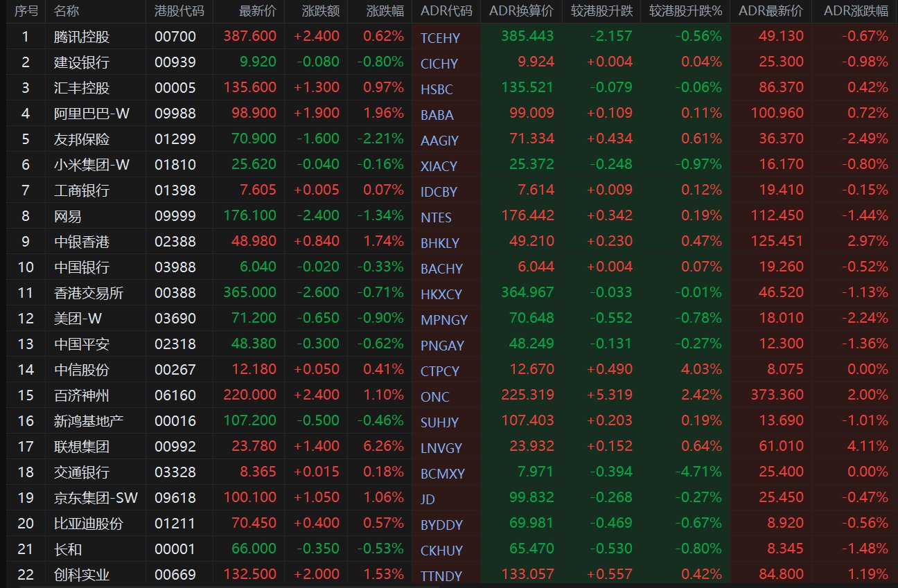Click ADR code LNVGY
The width and height of the screenshot is (898, 588).
coord(441,448)
